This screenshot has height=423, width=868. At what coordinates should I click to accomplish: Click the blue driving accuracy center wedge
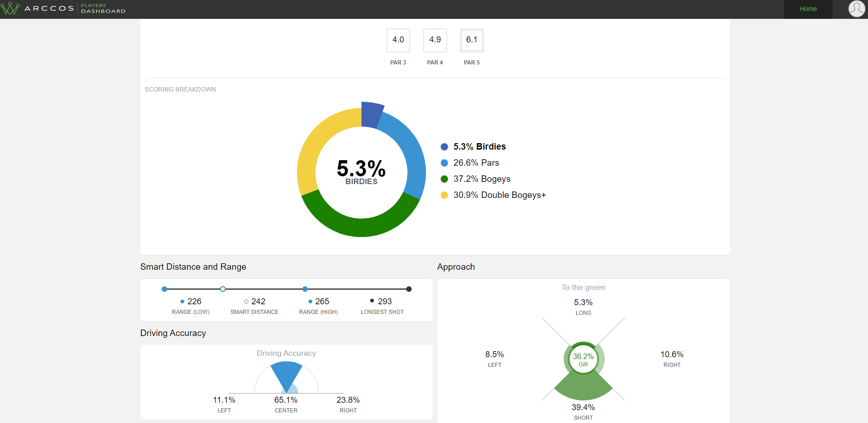click(286, 375)
